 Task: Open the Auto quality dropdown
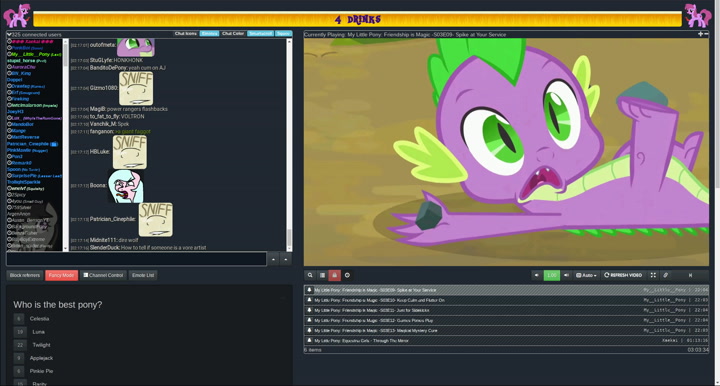(x=586, y=275)
